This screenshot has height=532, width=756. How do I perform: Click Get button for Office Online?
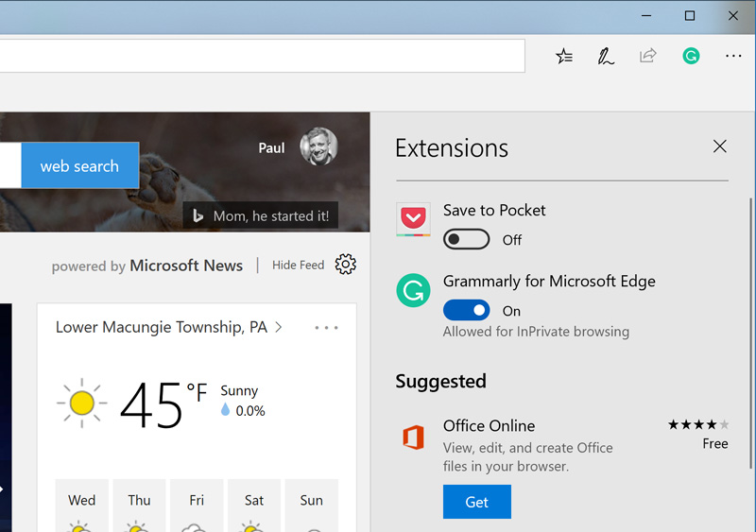click(476, 502)
